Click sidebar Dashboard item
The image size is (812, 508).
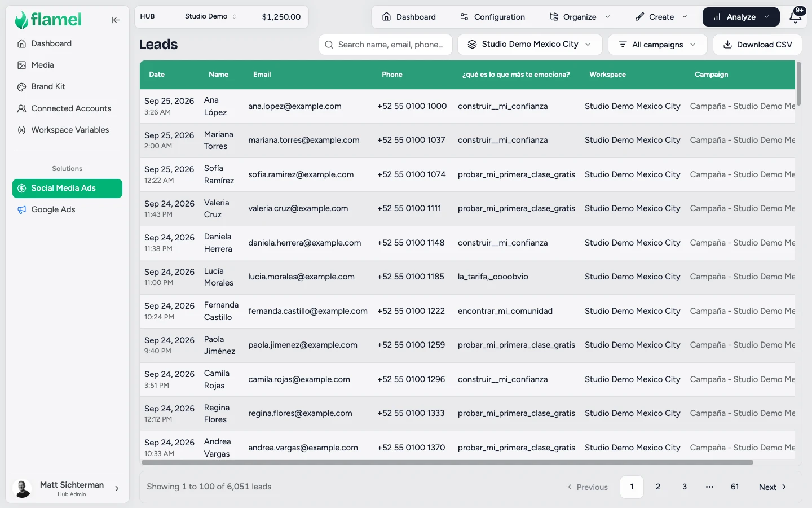click(67, 43)
